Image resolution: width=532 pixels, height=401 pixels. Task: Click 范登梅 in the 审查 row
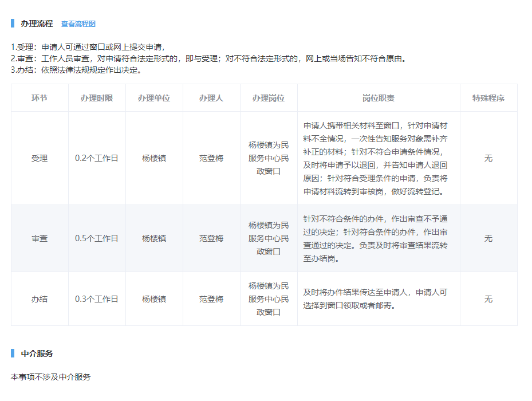coord(211,238)
